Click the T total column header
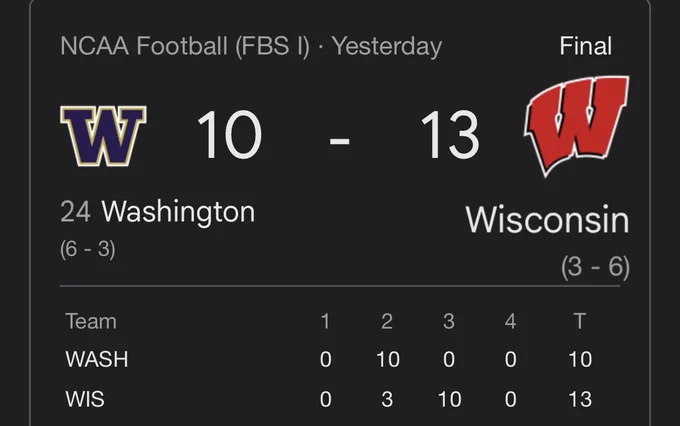This screenshot has height=426, width=680. point(580,321)
